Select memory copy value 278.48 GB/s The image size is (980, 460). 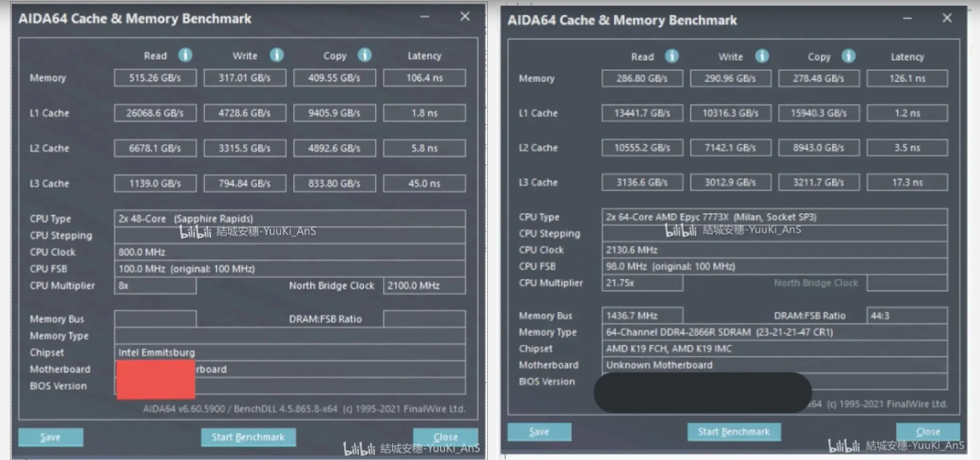(819, 78)
